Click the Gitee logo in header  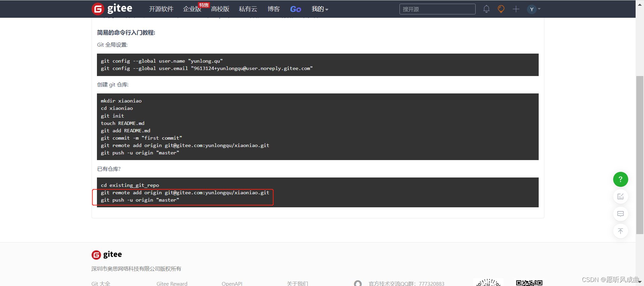[112, 9]
